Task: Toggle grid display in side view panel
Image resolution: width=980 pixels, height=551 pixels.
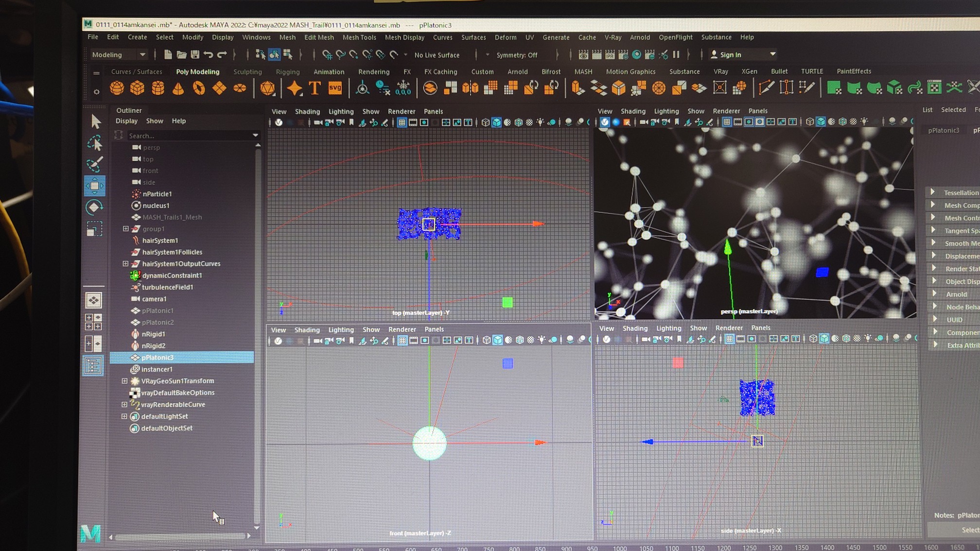Action: [x=729, y=339]
